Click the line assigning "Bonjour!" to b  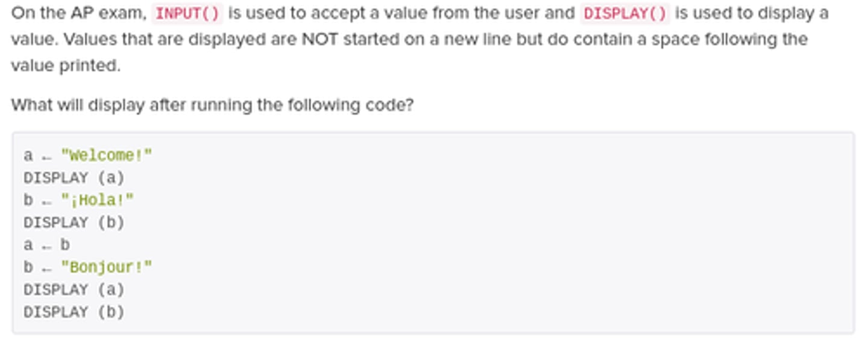point(88,267)
